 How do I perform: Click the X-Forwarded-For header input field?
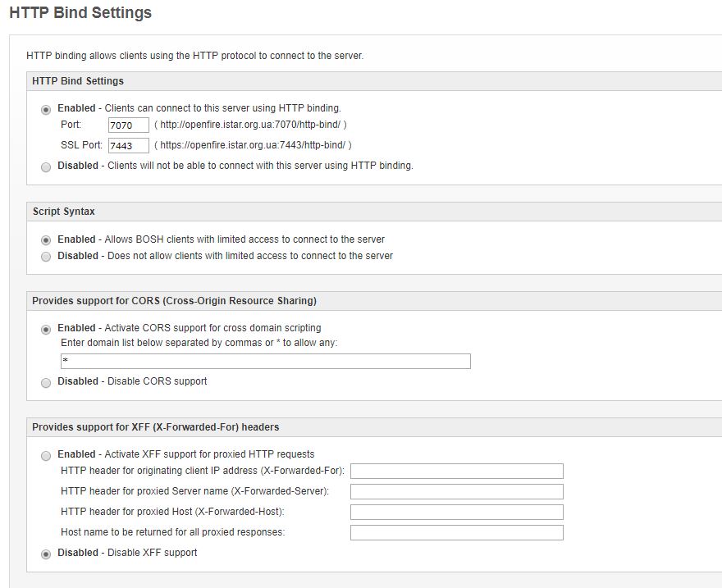(x=457, y=471)
